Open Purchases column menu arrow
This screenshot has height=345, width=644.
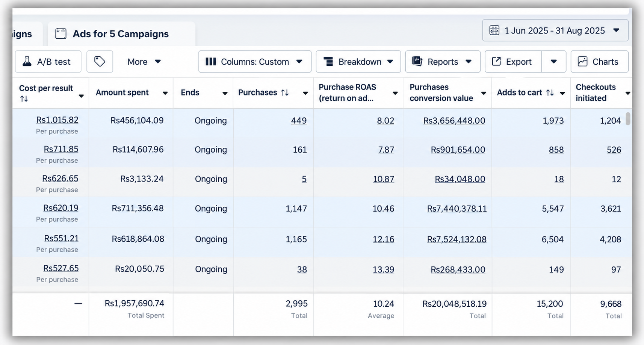tap(305, 93)
